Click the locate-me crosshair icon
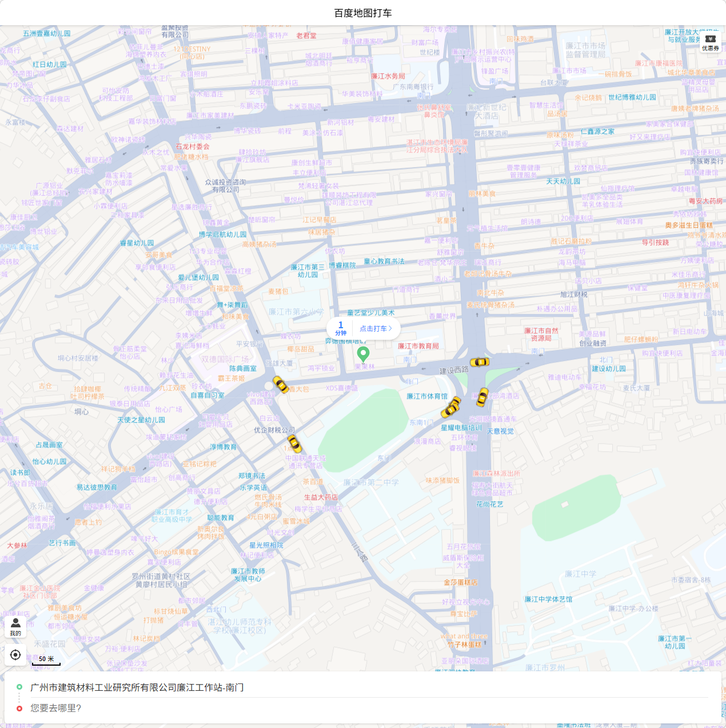Viewport: 726px width, 728px height. pos(15,654)
